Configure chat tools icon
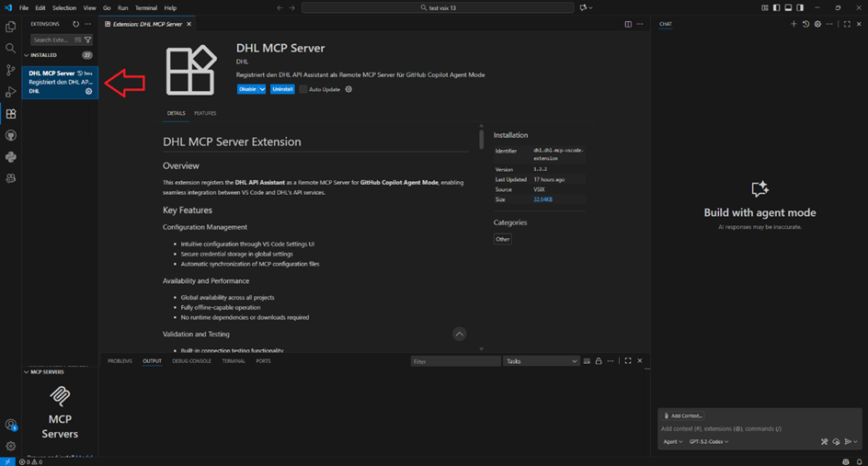 [x=824, y=442]
